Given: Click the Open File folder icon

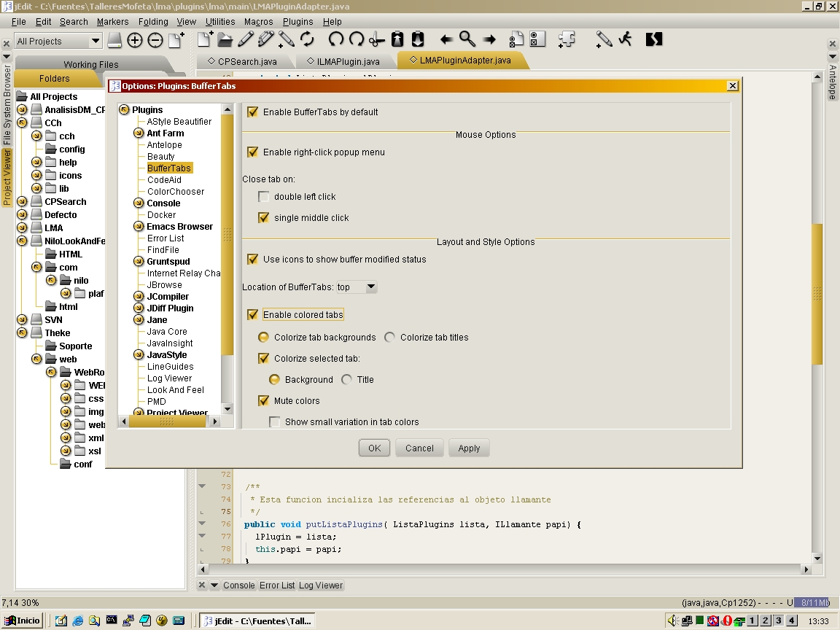Looking at the screenshot, I should [225, 39].
